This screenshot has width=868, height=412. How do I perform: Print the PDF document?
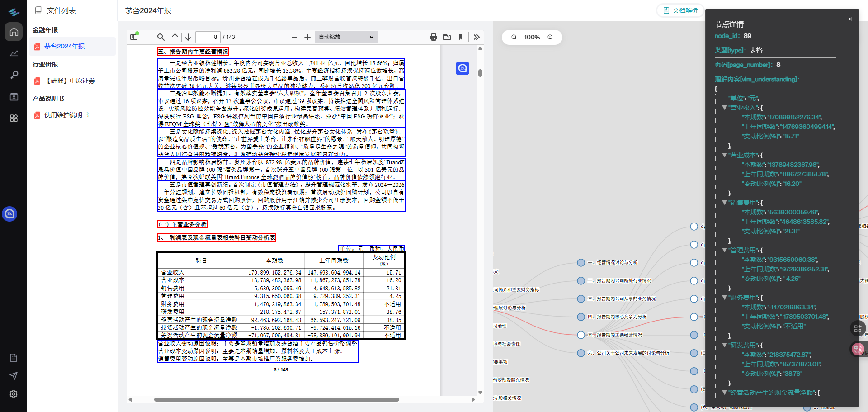[434, 37]
